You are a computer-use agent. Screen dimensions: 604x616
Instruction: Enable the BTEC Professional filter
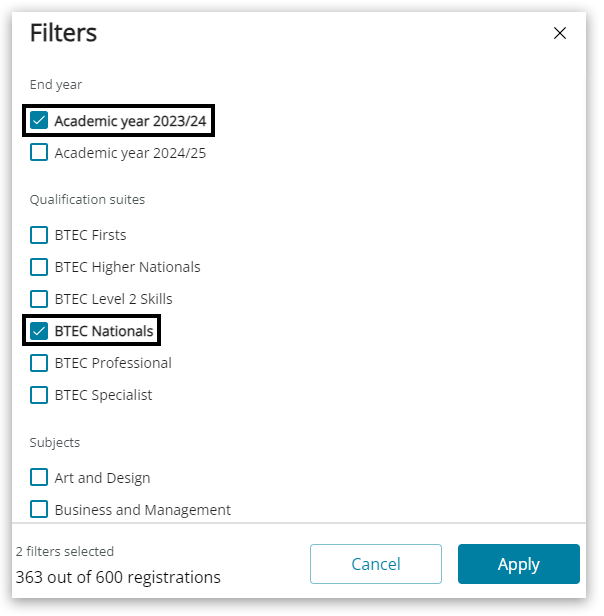39,363
